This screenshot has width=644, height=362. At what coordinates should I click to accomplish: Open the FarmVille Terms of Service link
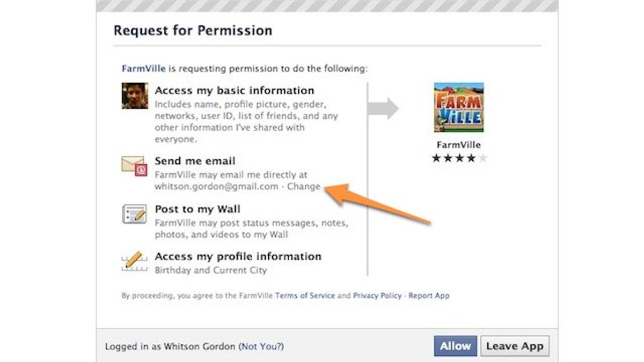(305, 295)
